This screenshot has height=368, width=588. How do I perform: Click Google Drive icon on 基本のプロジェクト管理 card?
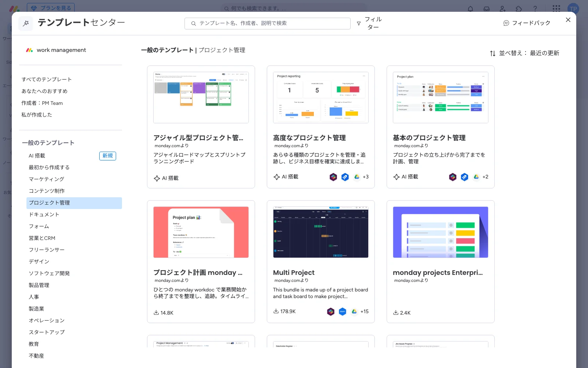click(x=476, y=177)
